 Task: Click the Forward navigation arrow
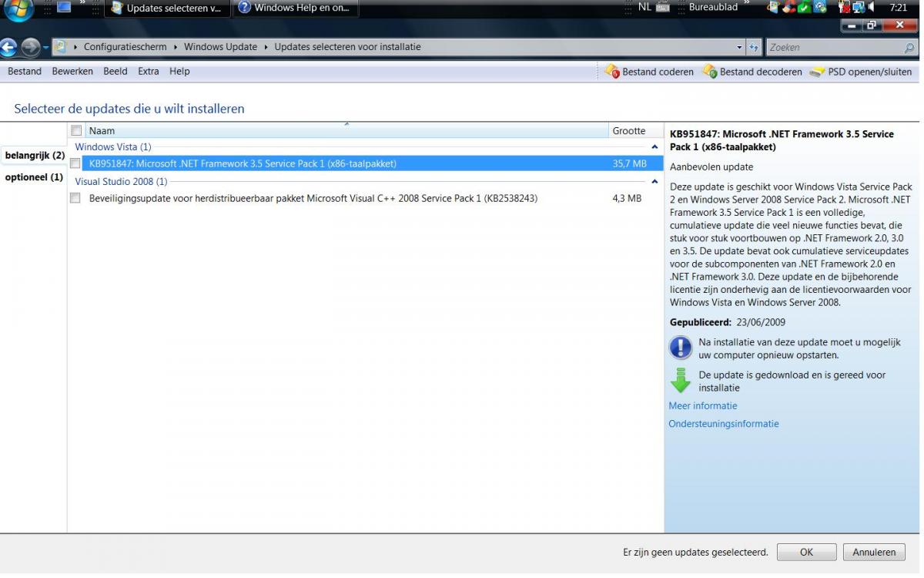pos(32,47)
